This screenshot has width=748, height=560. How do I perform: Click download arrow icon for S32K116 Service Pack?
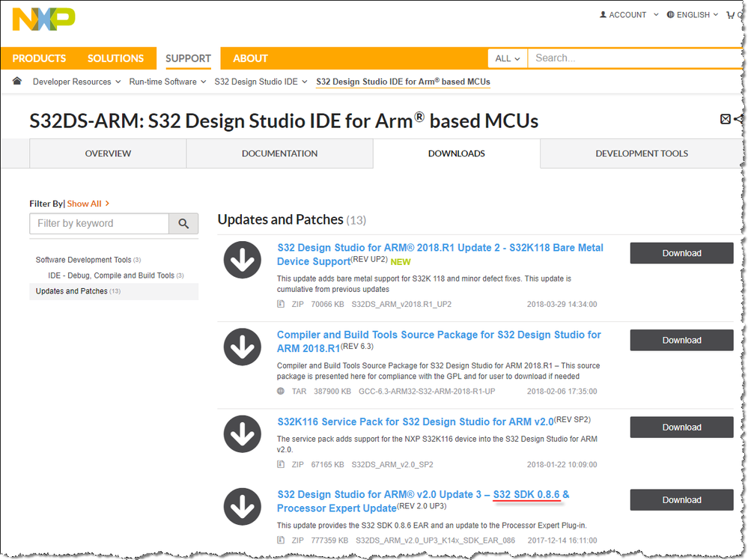(x=243, y=434)
